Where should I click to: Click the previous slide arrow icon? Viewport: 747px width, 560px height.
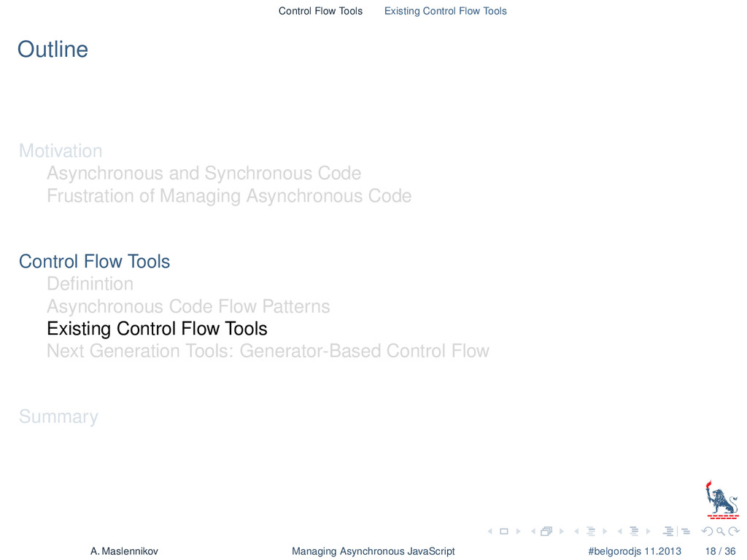pos(489,531)
